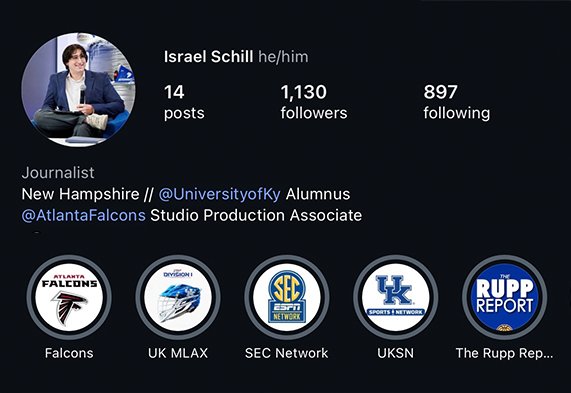This screenshot has width=571, height=393.
Task: Open the UK MLAX highlight circle
Action: [178, 298]
